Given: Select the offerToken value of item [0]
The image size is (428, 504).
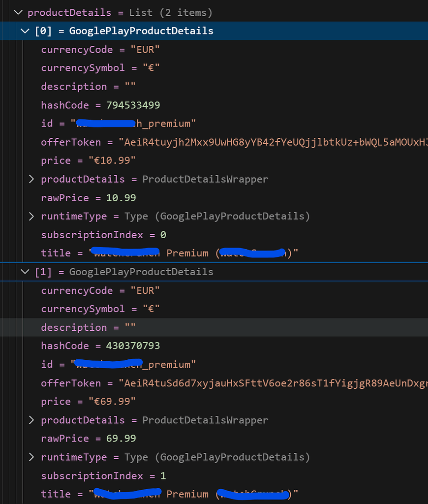Looking at the screenshot, I should pos(197,142).
